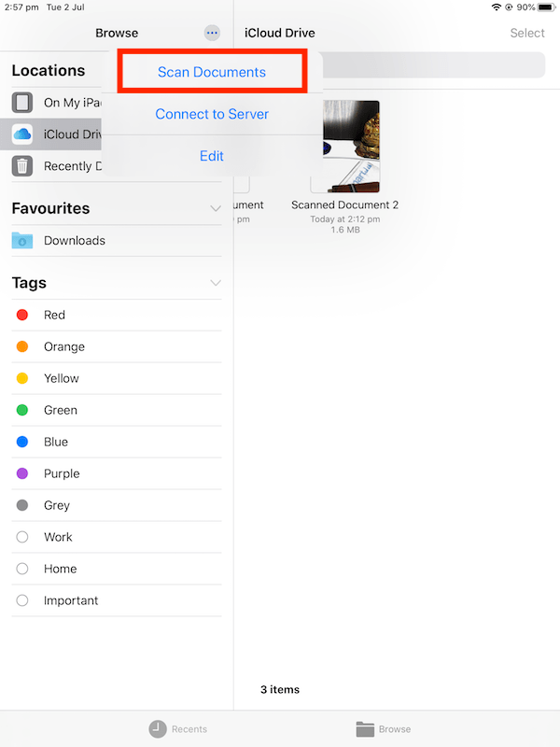
Task: Select the Important tag circle
Action: coord(22,600)
